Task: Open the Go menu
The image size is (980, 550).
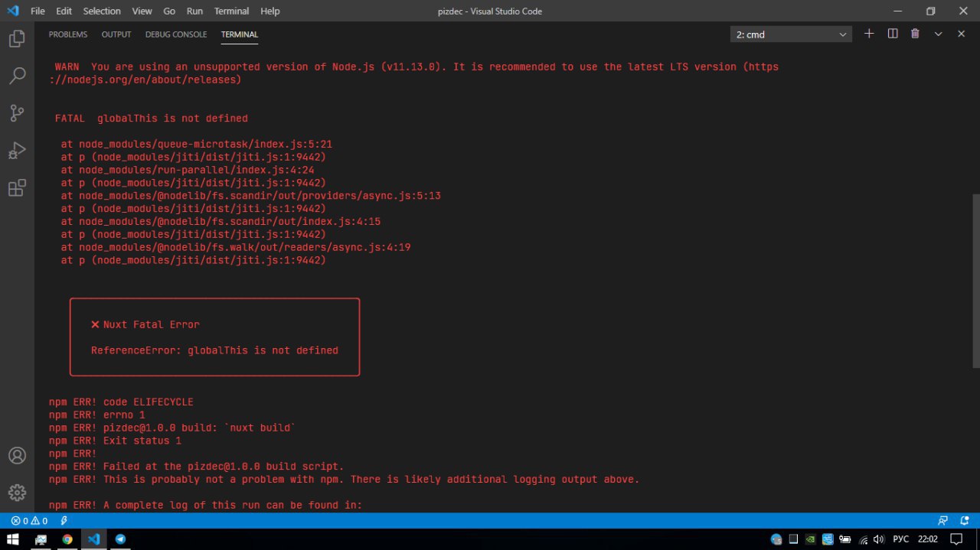Action: [169, 11]
